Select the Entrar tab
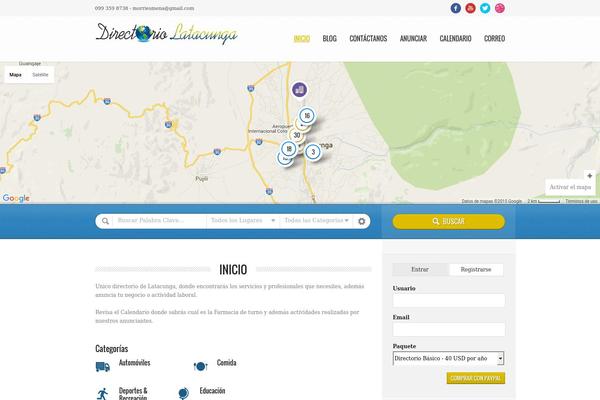Viewport: 600px width, 400px height. click(x=420, y=269)
